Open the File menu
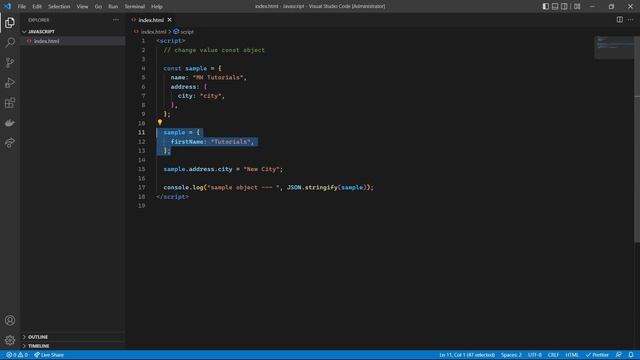 tap(22, 6)
